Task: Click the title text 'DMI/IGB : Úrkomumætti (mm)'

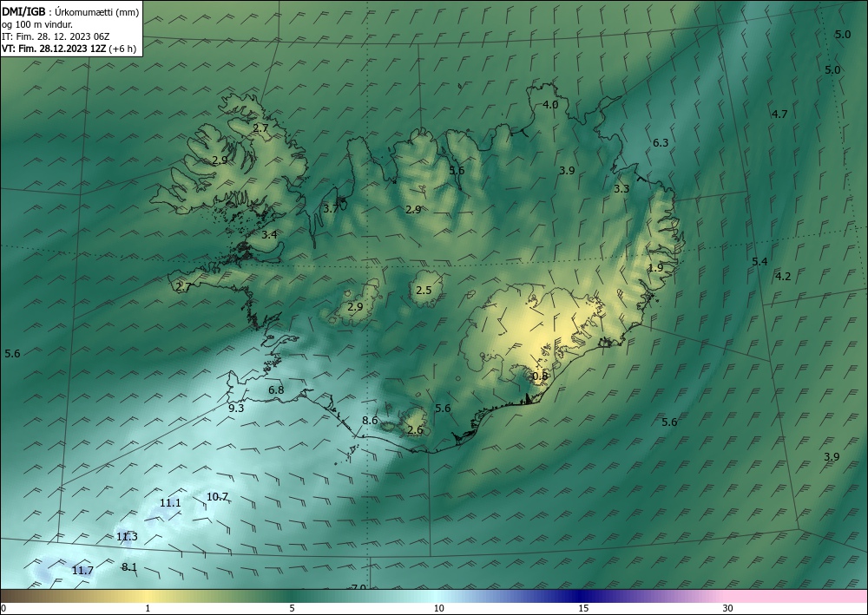Action: pos(70,11)
